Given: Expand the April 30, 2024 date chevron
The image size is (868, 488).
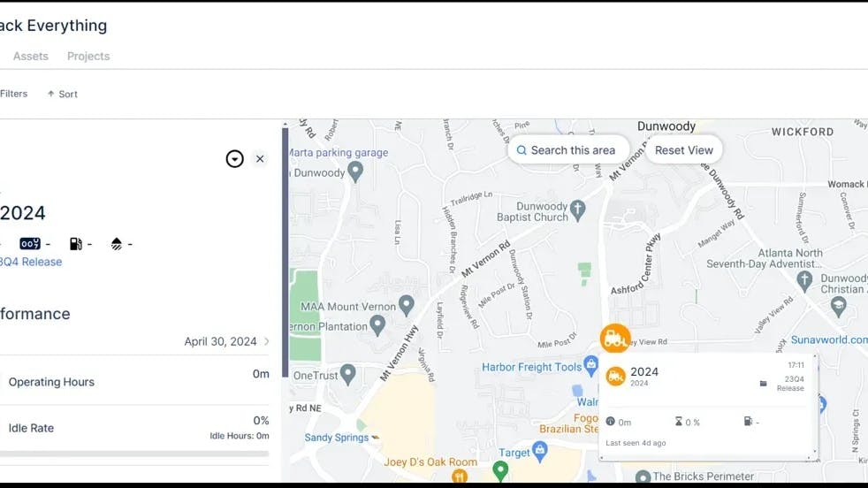Looking at the screenshot, I should point(267,341).
